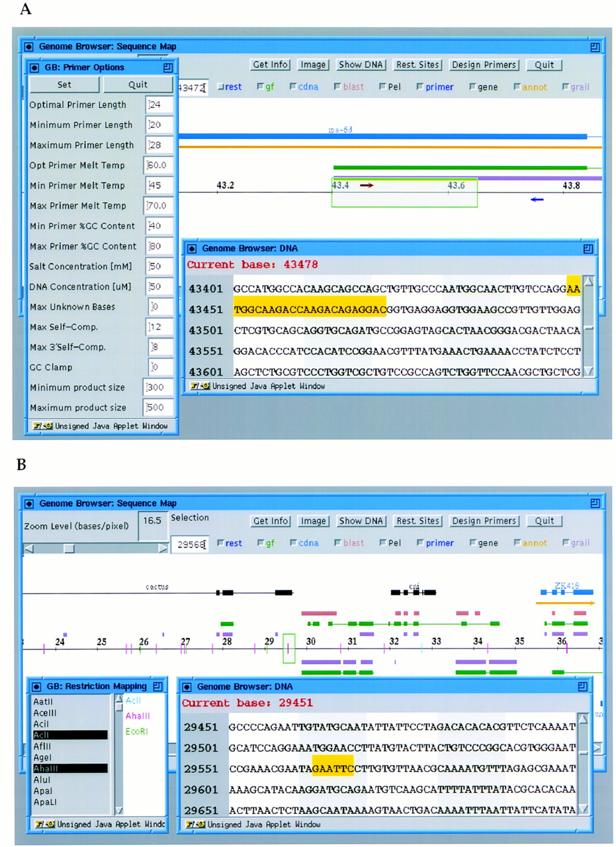Click scroll-down arrow in DNA window, base 43478

588,372
